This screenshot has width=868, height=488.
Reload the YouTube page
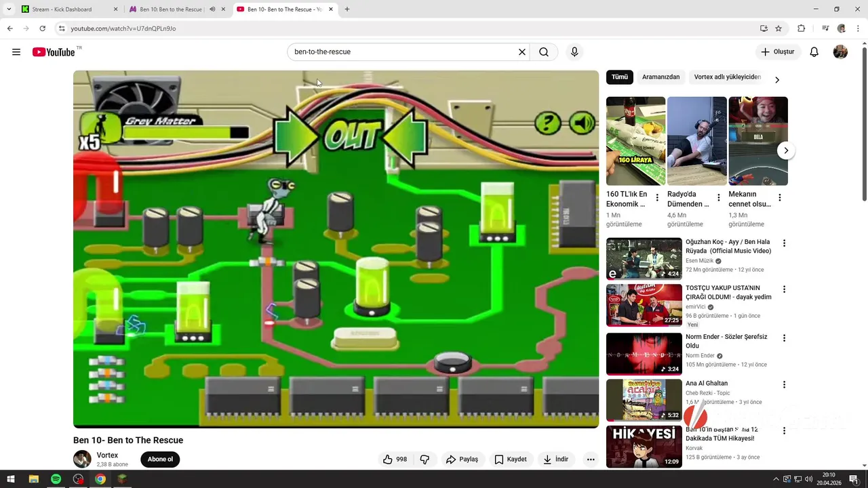click(x=42, y=28)
